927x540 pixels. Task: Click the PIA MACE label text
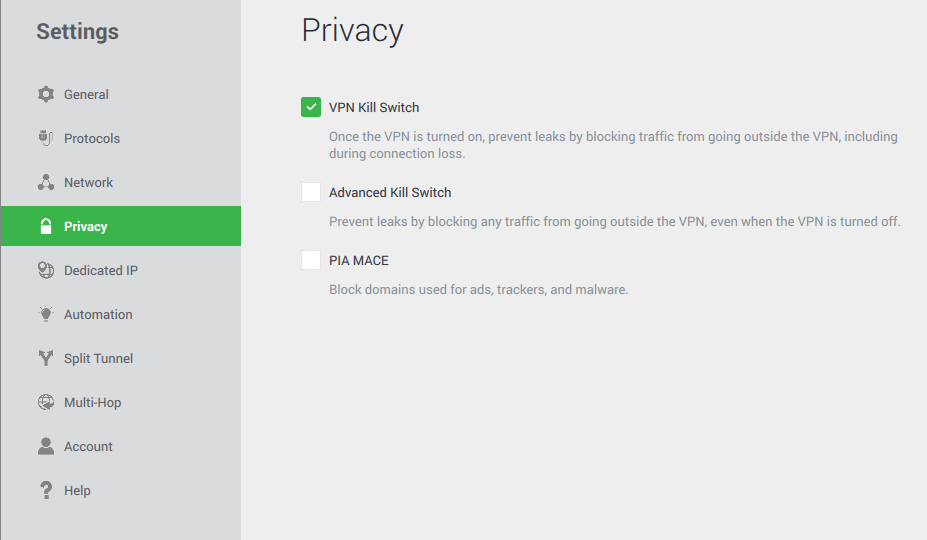pyautogui.click(x=359, y=261)
